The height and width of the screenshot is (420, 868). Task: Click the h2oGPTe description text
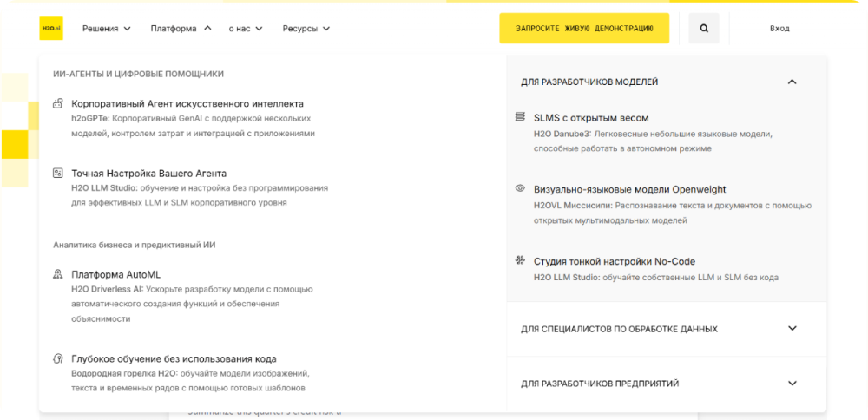click(x=194, y=126)
